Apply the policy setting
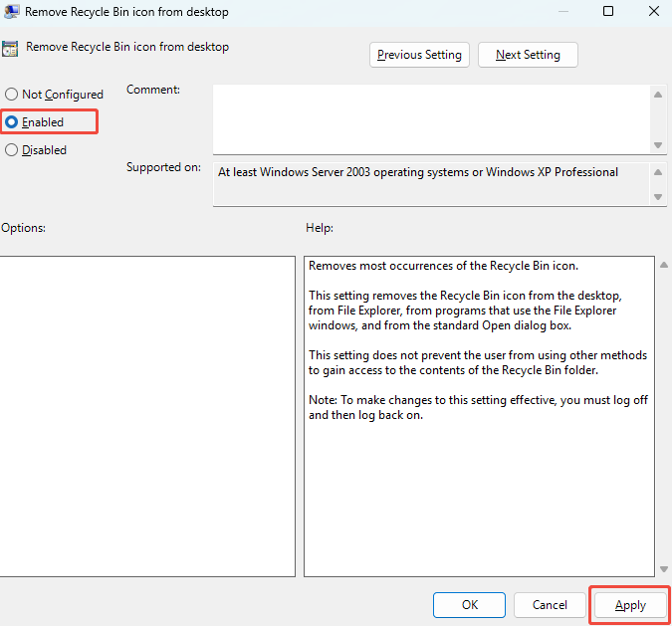The height and width of the screenshot is (626, 672). coord(630,605)
